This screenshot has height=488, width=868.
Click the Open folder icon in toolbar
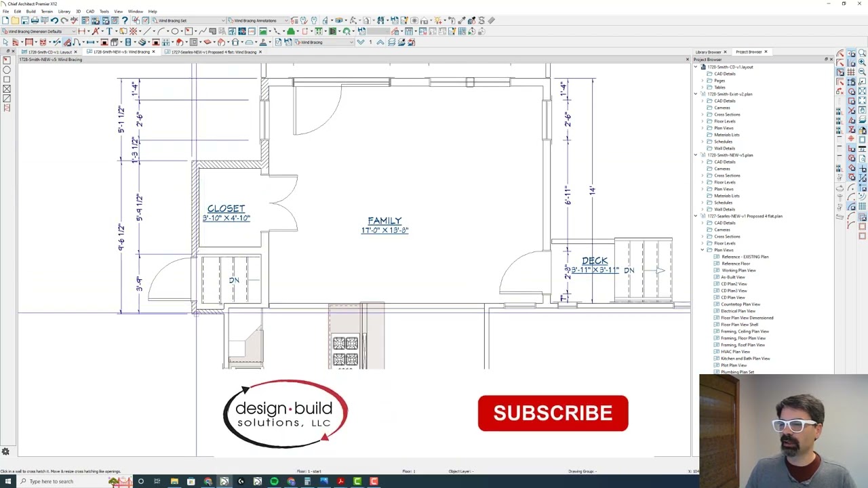coord(15,20)
